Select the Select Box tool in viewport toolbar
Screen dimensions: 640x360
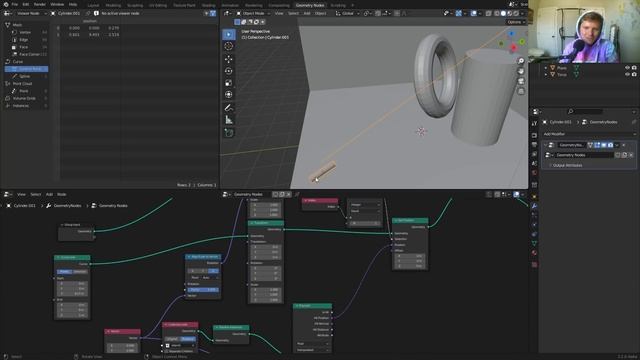(x=229, y=34)
